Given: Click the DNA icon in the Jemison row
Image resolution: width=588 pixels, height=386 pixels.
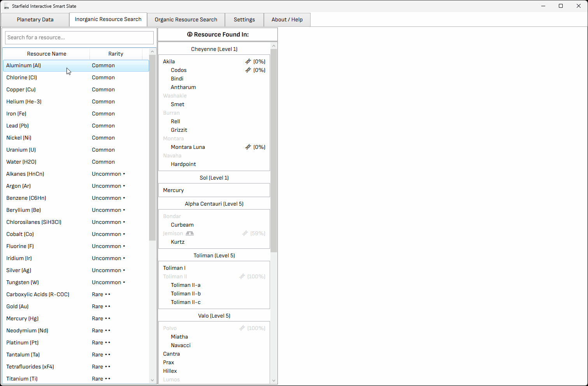Looking at the screenshot, I should [245, 233].
